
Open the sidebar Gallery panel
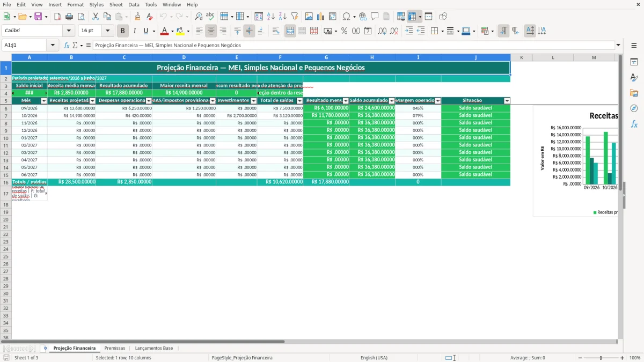634,93
